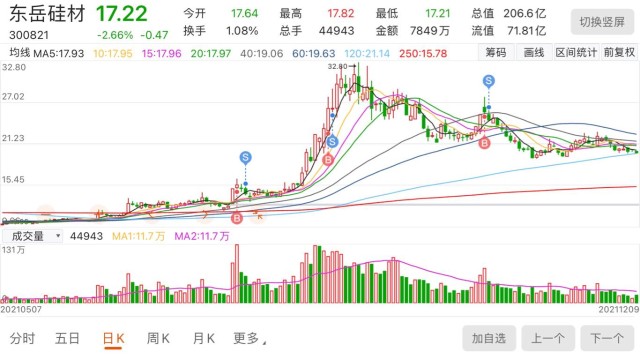Click the 切换竖屏 button

602,22
